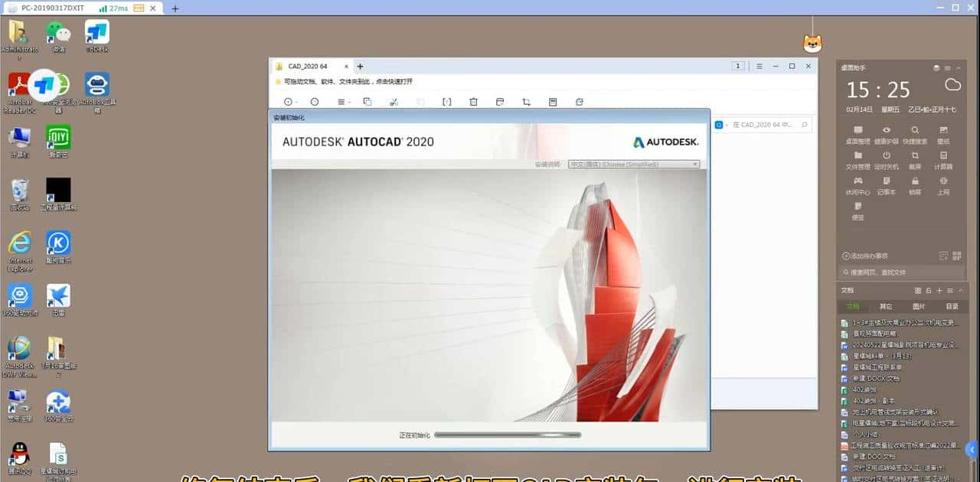The height and width of the screenshot is (482, 980).
Task: Click the clock history icon in file manager toolbar
Action: tap(314, 102)
